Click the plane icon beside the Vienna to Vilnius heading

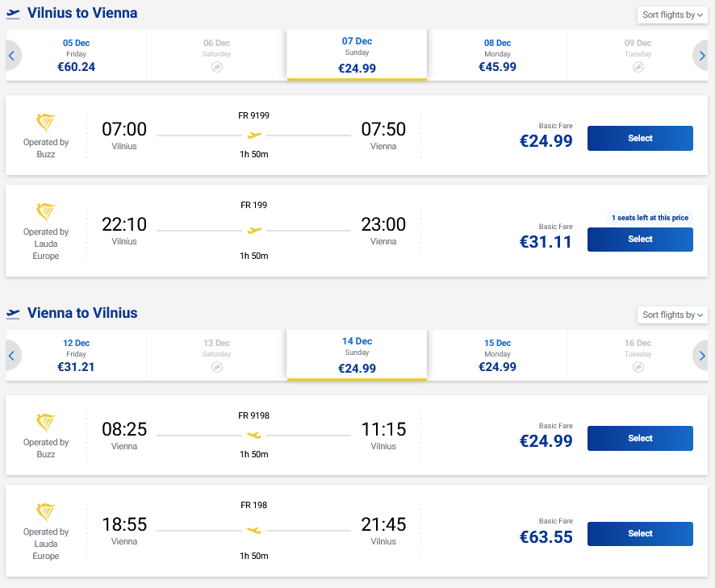click(x=13, y=314)
